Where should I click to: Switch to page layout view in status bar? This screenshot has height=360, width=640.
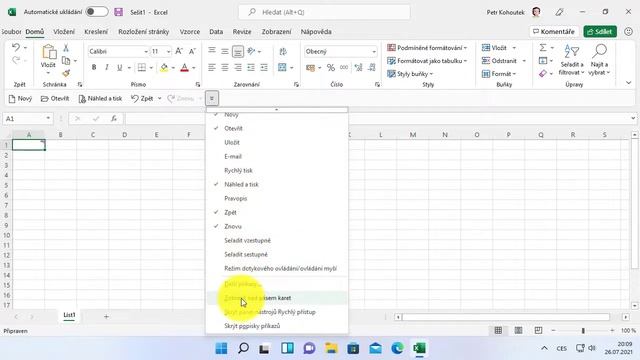[x=518, y=331]
